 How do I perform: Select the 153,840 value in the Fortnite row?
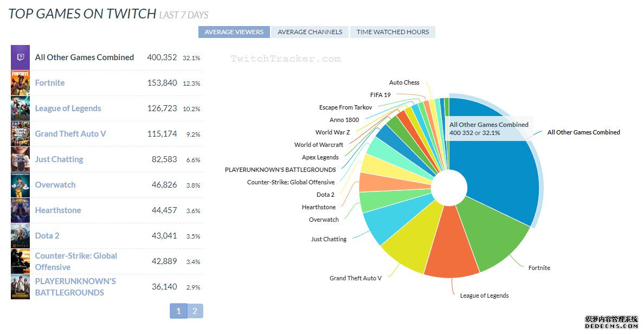coord(162,83)
